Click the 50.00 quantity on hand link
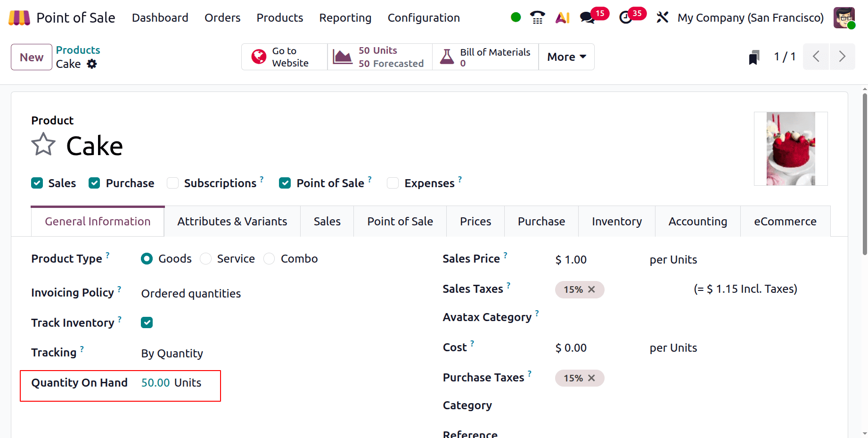The image size is (868, 438). click(x=156, y=383)
